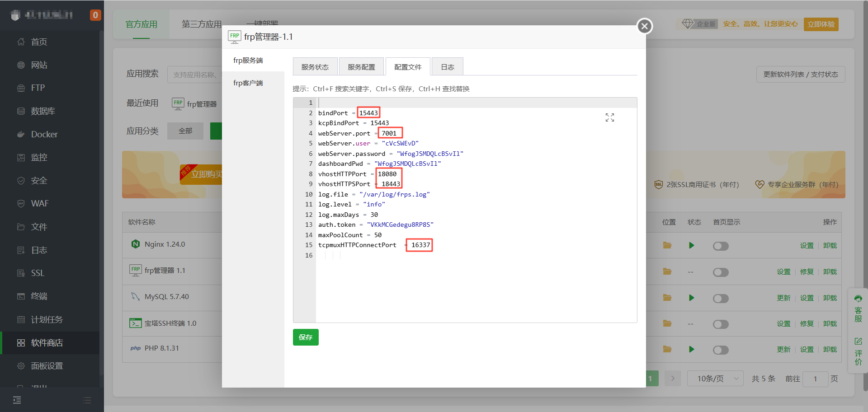Screen dimensions: 868x412
Task: Open the PHP row folder icon
Action: click(667, 349)
